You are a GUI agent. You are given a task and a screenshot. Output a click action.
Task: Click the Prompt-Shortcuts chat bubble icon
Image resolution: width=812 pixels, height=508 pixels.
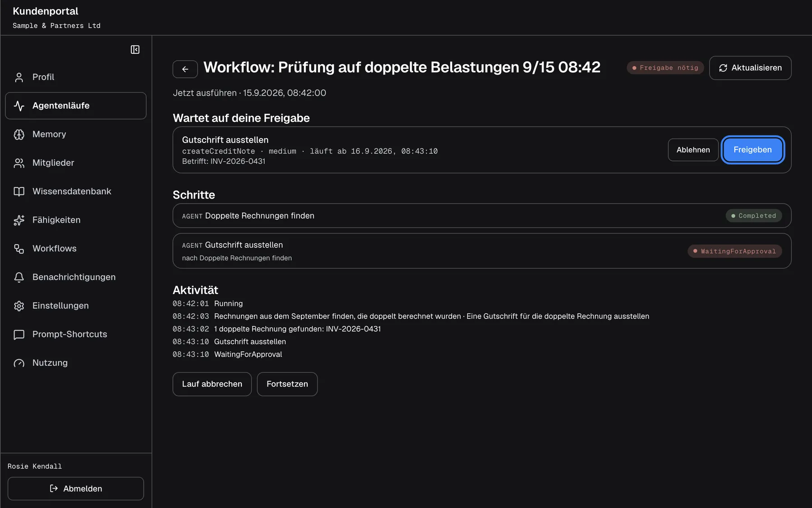pos(19,335)
